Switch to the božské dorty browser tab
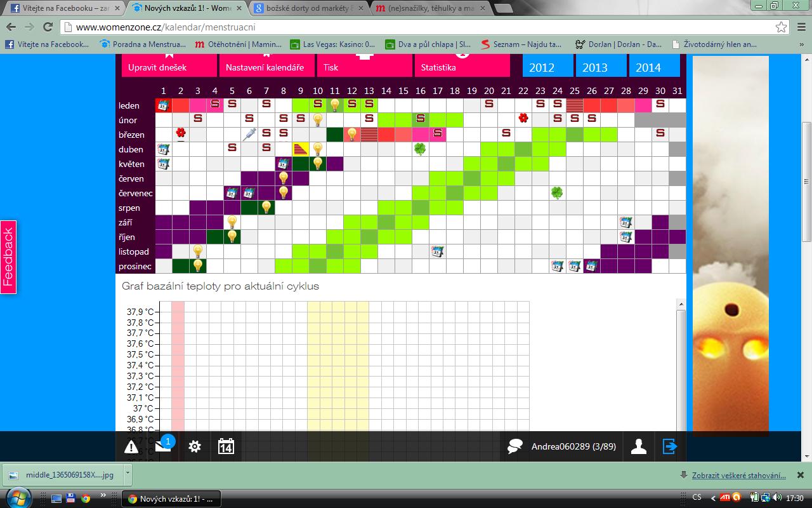The image size is (812, 508). coord(308,9)
